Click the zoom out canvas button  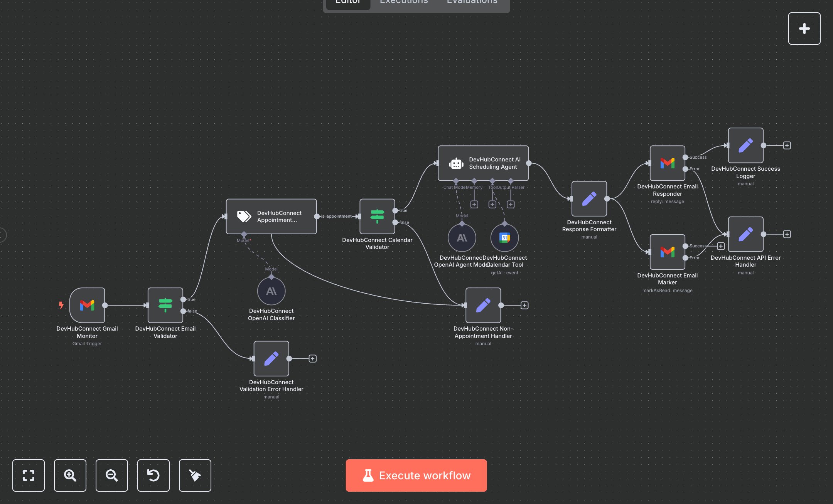112,475
